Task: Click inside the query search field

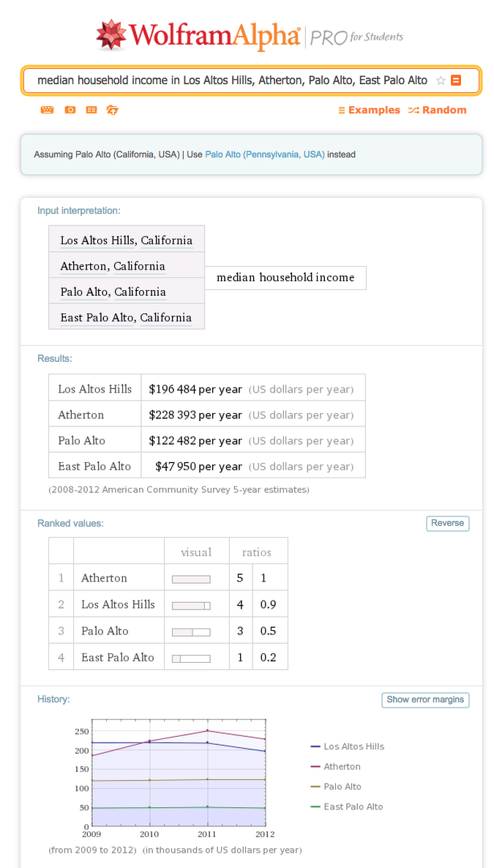Action: click(x=232, y=81)
